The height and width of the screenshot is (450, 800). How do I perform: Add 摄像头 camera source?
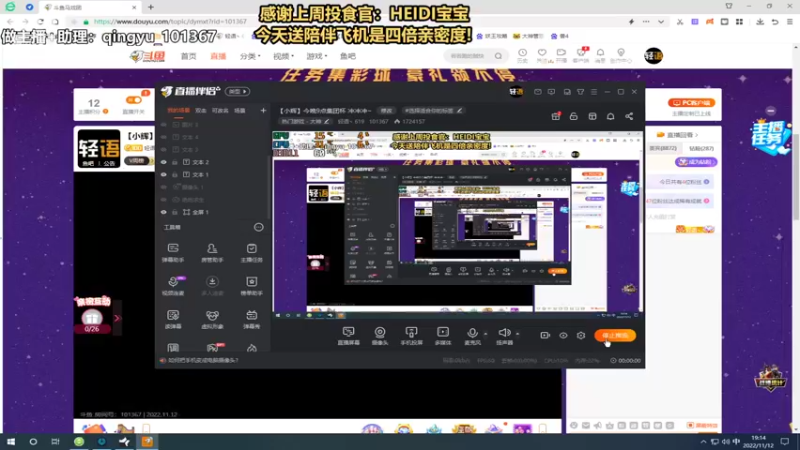point(380,336)
